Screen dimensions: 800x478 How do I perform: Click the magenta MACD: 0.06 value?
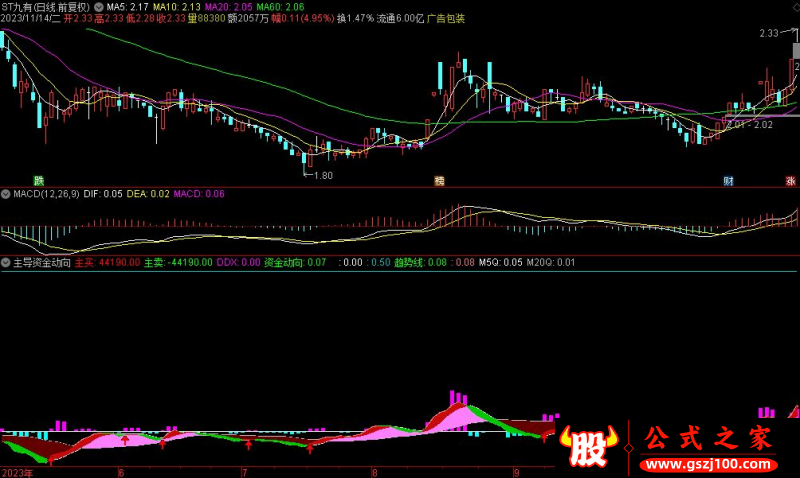click(x=199, y=194)
